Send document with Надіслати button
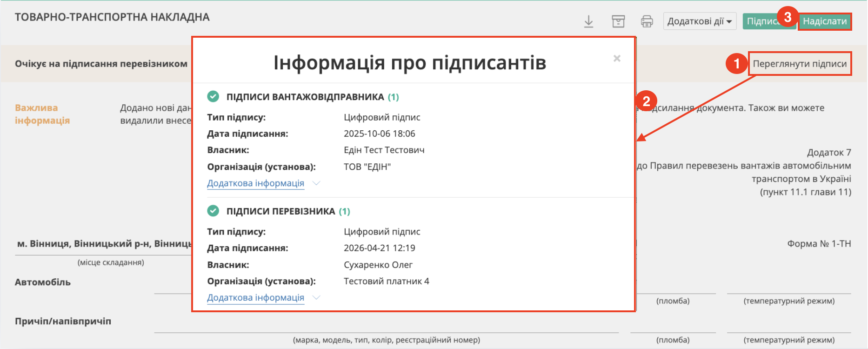Screen dimensions: 868x349 pyautogui.click(x=825, y=21)
